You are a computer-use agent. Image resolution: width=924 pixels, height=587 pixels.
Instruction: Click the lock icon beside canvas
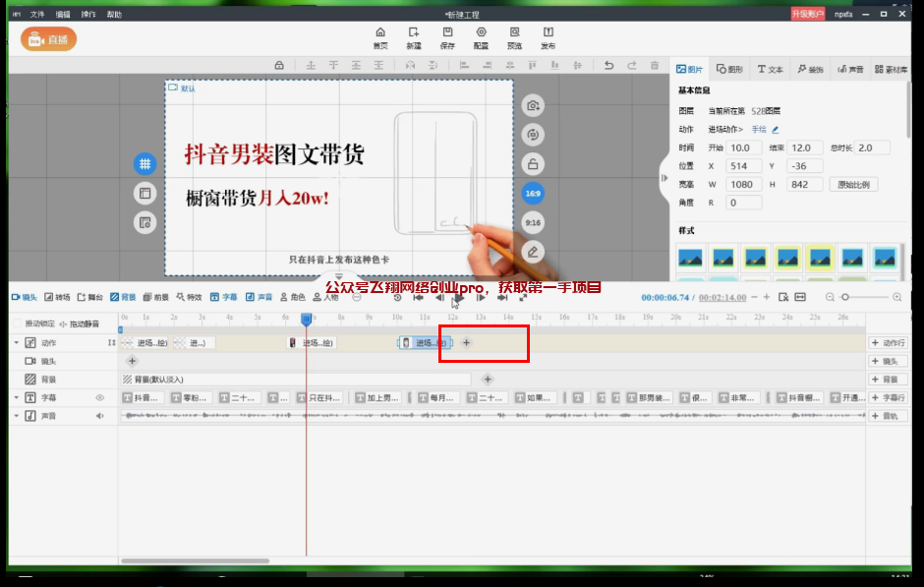tap(533, 164)
